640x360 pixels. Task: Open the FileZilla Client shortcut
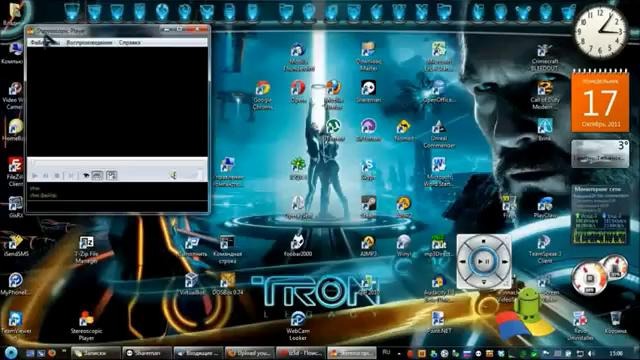[16, 172]
